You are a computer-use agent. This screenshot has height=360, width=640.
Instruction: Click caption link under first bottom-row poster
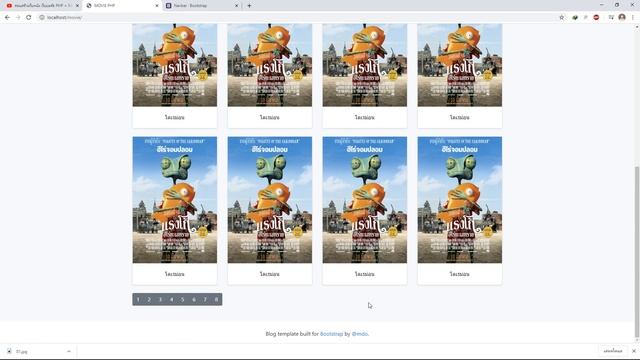[x=175, y=274]
